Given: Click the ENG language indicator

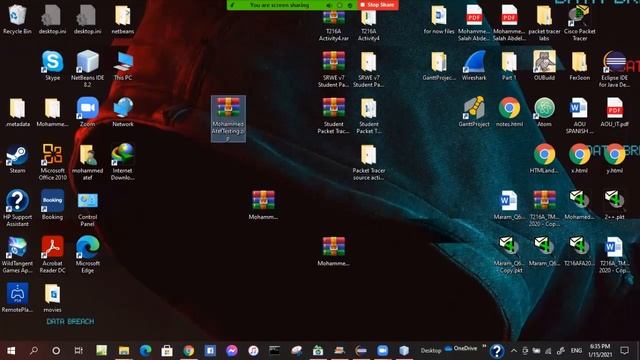Looking at the screenshot, I should point(576,350).
